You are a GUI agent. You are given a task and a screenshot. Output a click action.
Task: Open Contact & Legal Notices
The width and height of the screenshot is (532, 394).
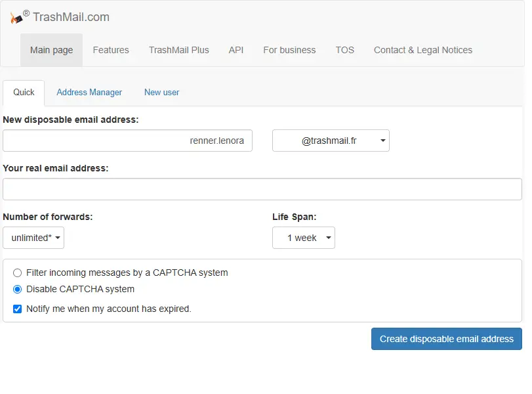coord(422,50)
